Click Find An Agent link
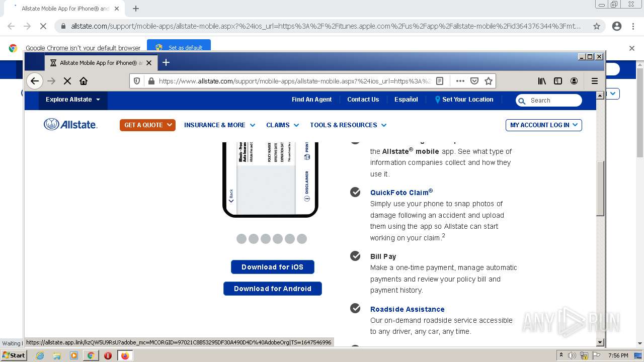 coord(311,100)
